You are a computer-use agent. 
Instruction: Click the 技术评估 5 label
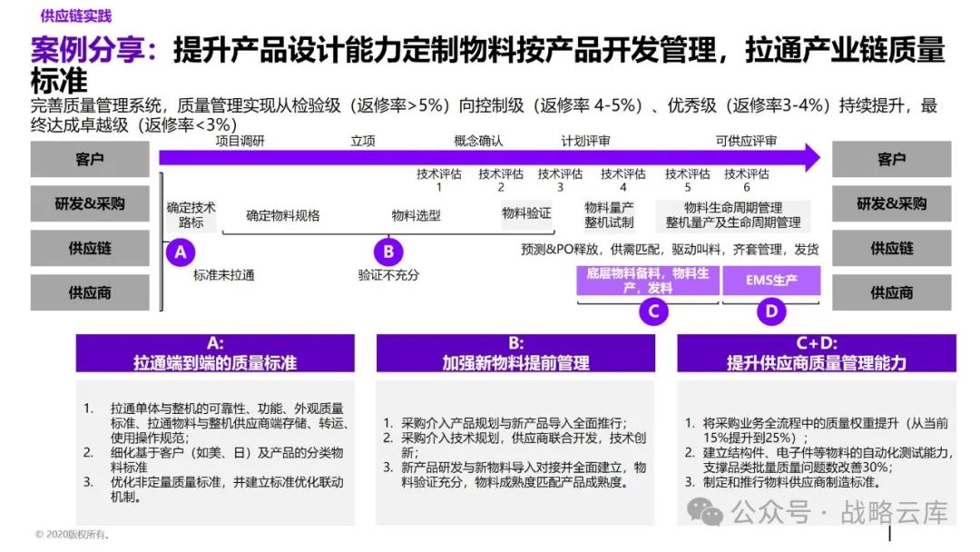point(688,180)
